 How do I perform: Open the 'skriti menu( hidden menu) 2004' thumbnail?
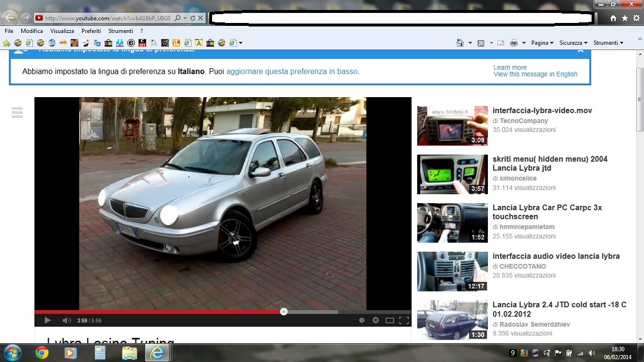pyautogui.click(x=452, y=174)
